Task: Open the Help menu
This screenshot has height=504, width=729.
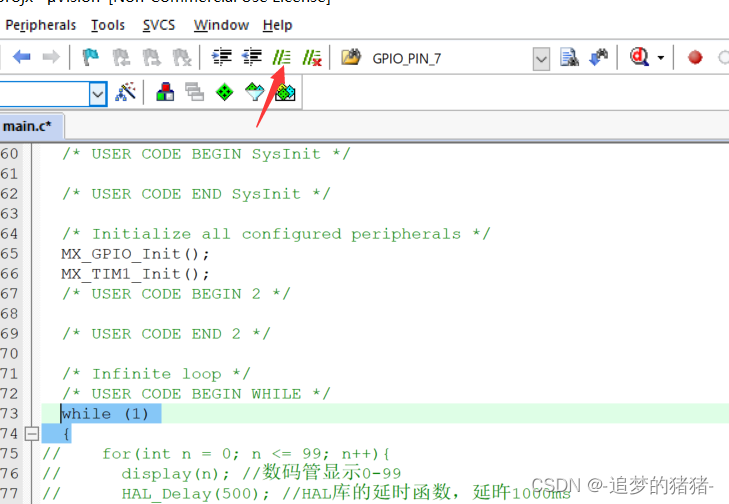Action: (277, 25)
